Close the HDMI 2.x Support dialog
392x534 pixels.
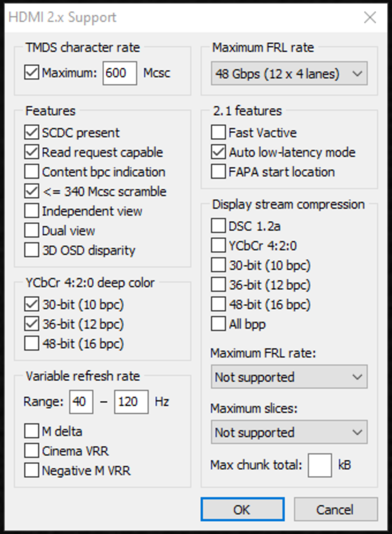[x=370, y=18]
